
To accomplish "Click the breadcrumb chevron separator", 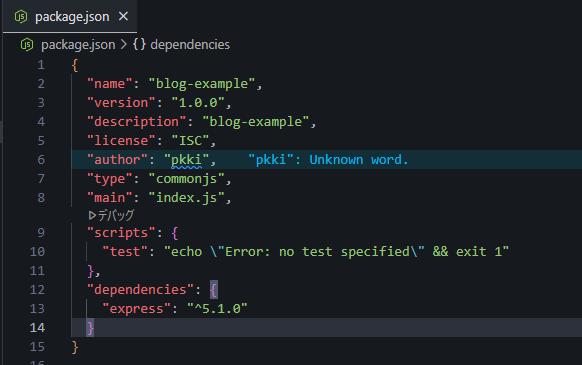I will click(124, 45).
